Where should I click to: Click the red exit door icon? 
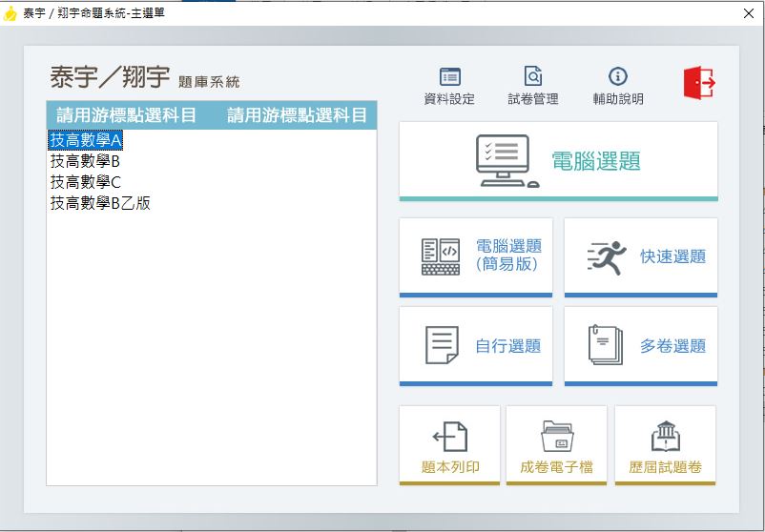pos(698,83)
